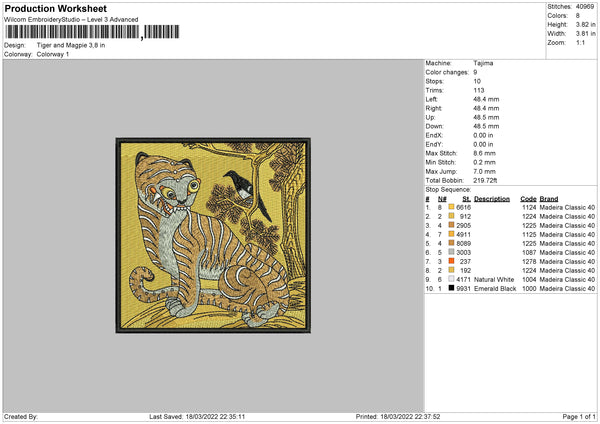Click the swatch beside stitch count 4911

452,234
